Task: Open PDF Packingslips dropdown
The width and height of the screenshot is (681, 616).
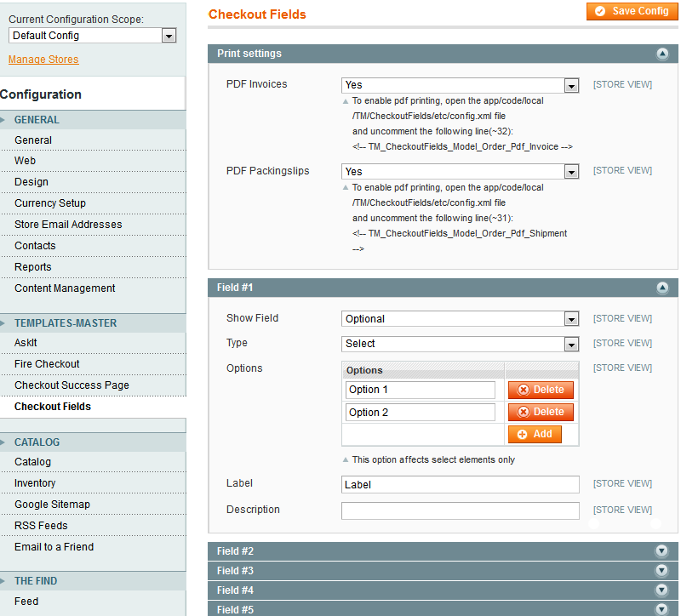Action: (x=460, y=172)
